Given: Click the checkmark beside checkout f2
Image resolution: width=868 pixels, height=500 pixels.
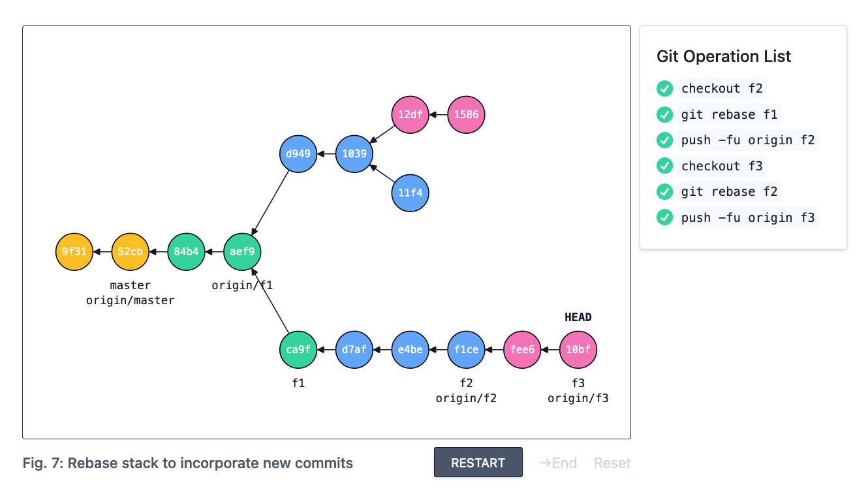Looking at the screenshot, I should pos(664,89).
